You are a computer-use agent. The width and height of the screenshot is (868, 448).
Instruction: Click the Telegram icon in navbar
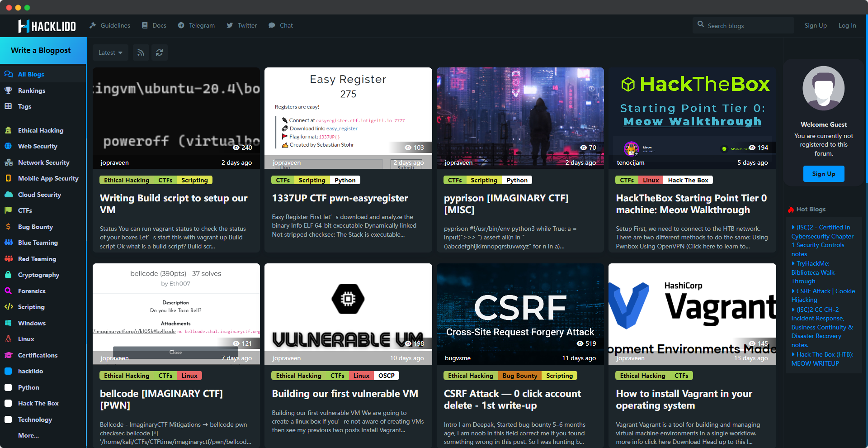click(x=181, y=25)
